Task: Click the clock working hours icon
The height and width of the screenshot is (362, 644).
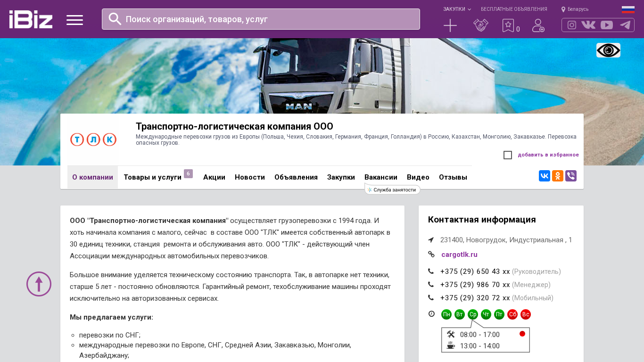Action: 431,314
